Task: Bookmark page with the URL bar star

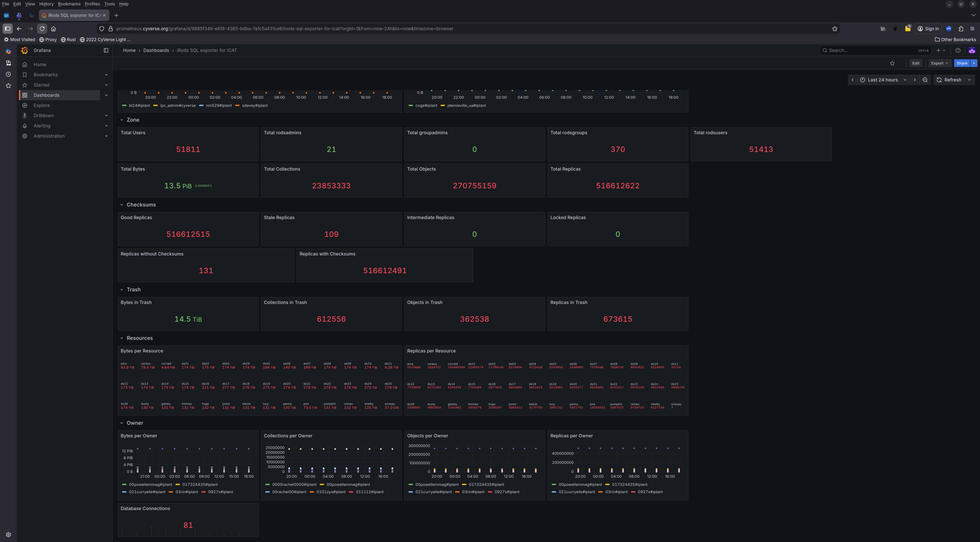Action: tap(835, 29)
